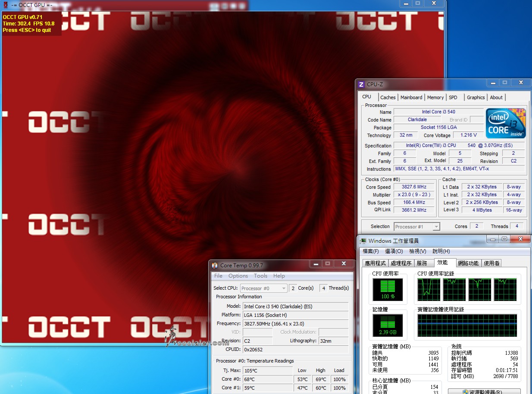Click the OCCT GPU v0.71 overlay text

22,17
